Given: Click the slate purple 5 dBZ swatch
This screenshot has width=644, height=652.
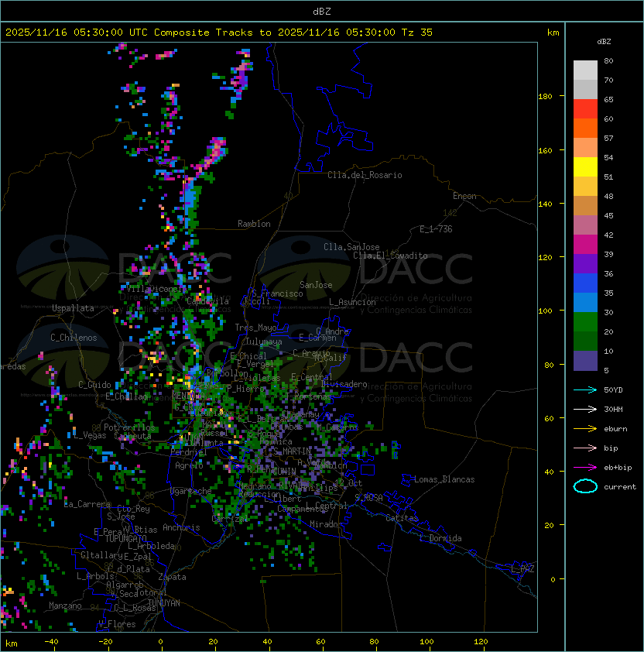Looking at the screenshot, I should click(585, 361).
